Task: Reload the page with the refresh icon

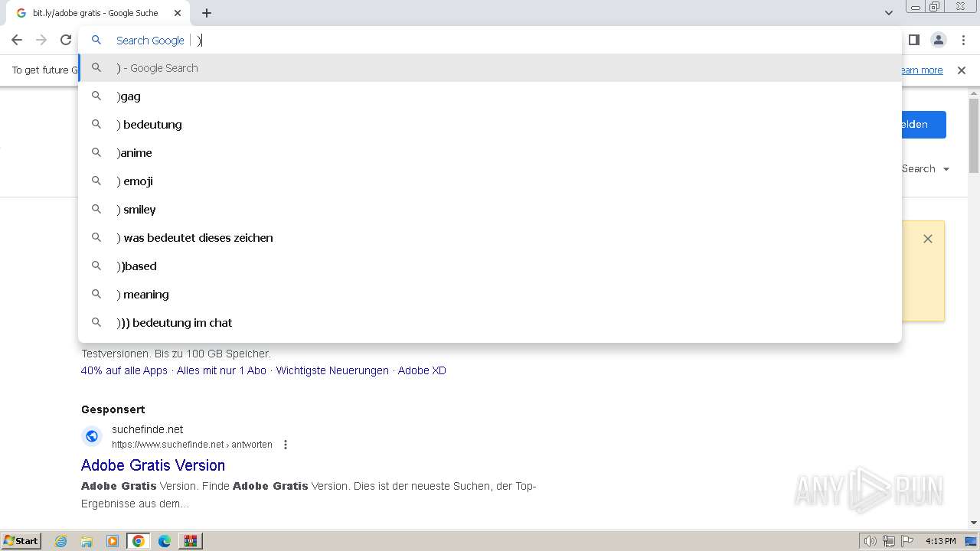Action: click(66, 40)
